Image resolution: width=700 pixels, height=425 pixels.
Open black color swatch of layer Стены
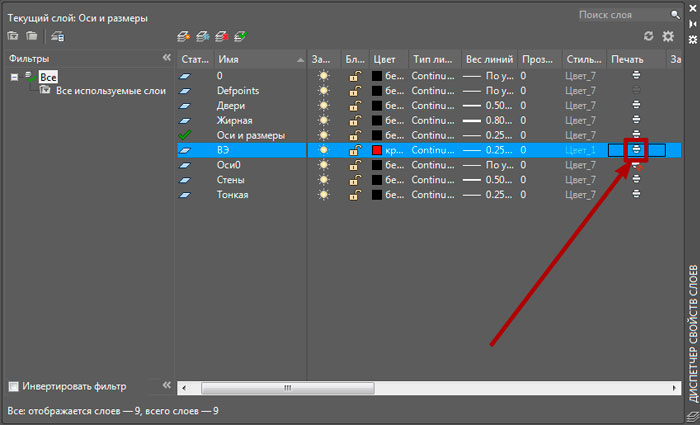(377, 180)
